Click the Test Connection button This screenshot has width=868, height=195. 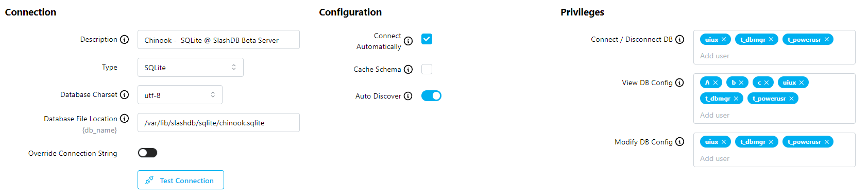pyautogui.click(x=181, y=180)
